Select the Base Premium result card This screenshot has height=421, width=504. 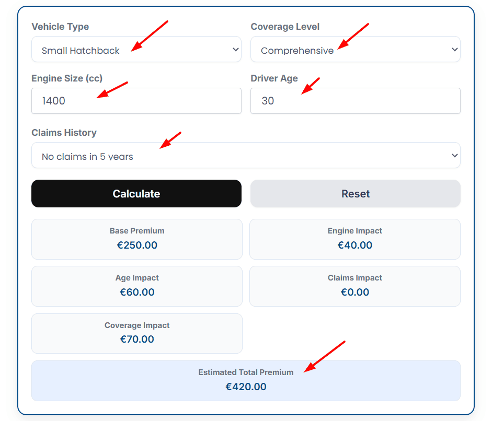pos(136,238)
